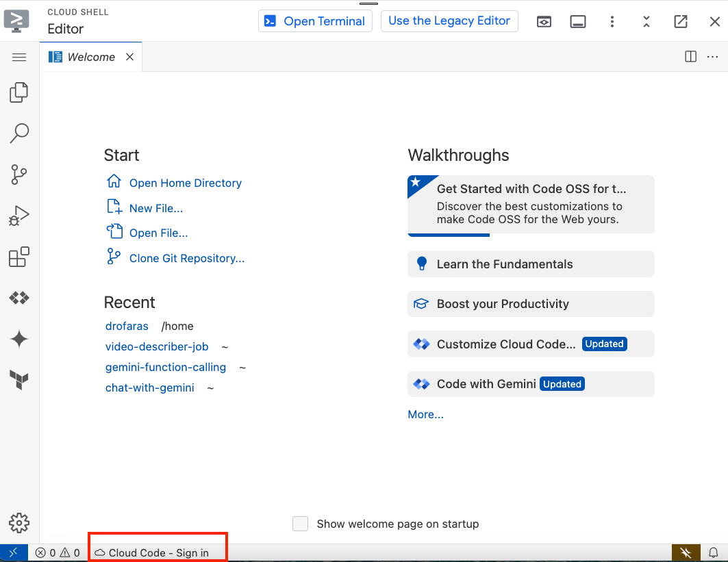Click the Clone Git Repository link

pos(186,258)
